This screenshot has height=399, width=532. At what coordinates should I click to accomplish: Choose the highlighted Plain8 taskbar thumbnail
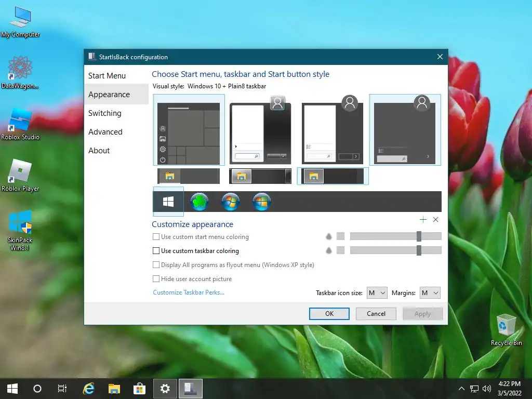333,176
